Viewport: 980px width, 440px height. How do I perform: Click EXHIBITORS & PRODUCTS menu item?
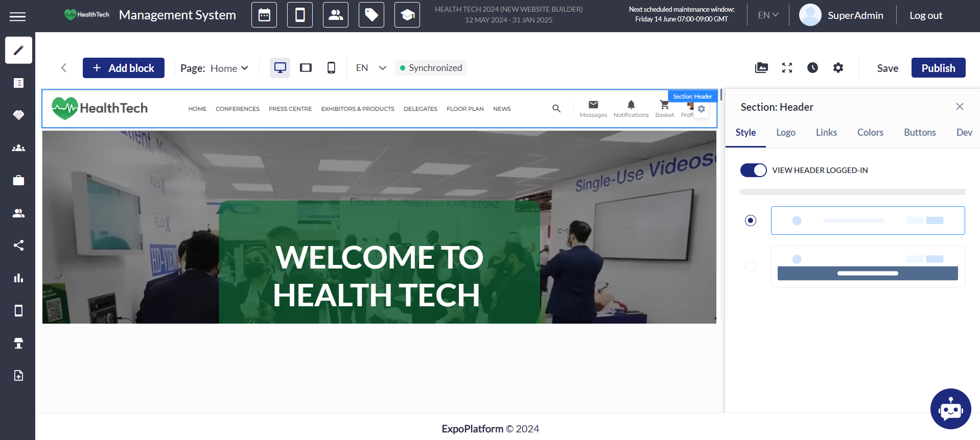pos(358,109)
